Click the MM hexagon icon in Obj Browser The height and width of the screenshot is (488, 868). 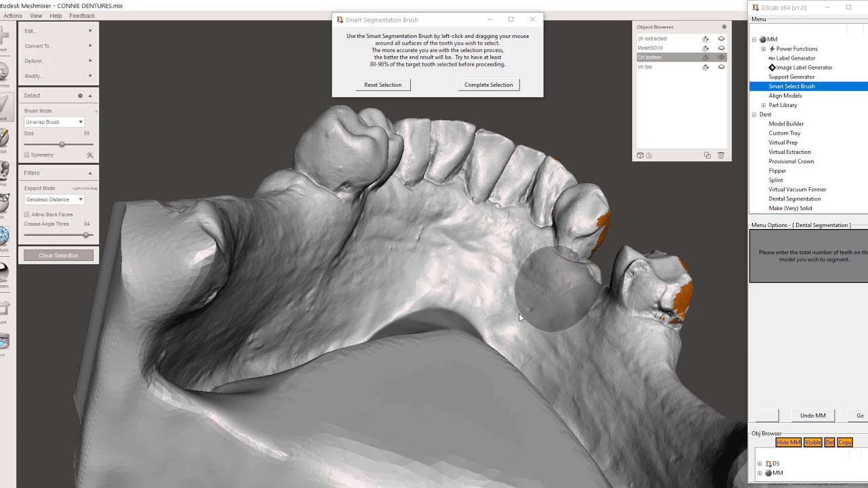tap(768, 473)
